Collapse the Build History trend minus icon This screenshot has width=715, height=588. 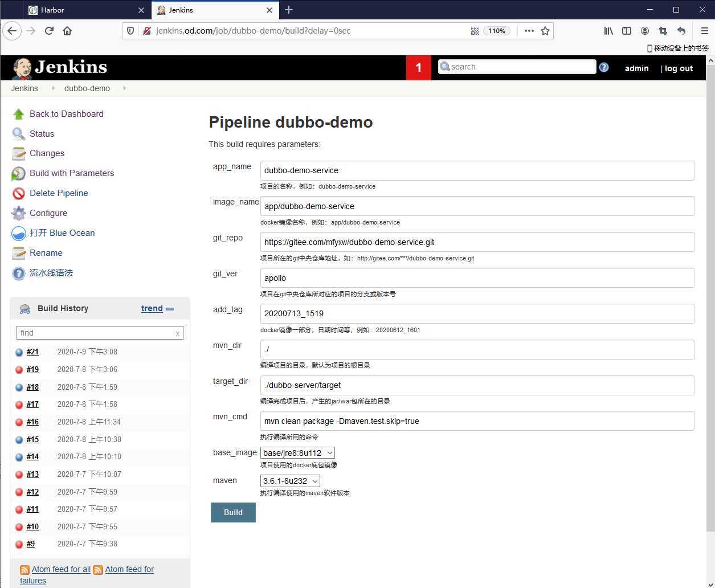170,309
